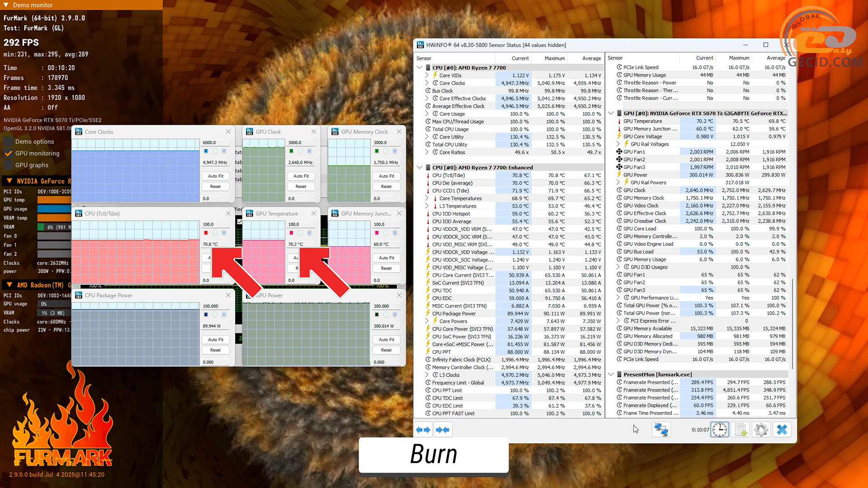
Task: Toggle the square option in the GPU Power graph
Action: pos(395,314)
